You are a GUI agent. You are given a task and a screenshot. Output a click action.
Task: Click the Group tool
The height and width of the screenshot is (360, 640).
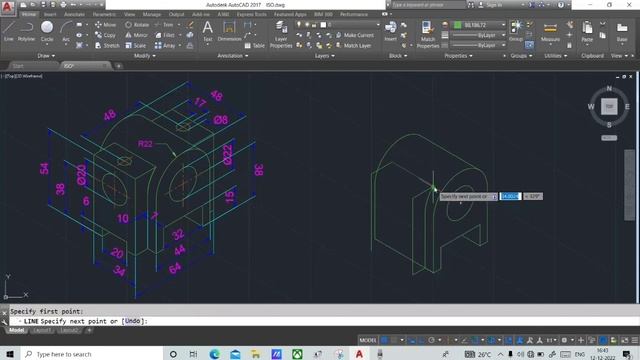tap(516, 31)
